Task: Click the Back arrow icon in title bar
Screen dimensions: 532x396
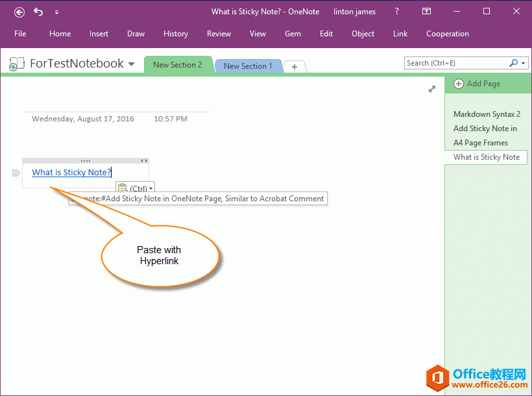Action: pos(19,12)
